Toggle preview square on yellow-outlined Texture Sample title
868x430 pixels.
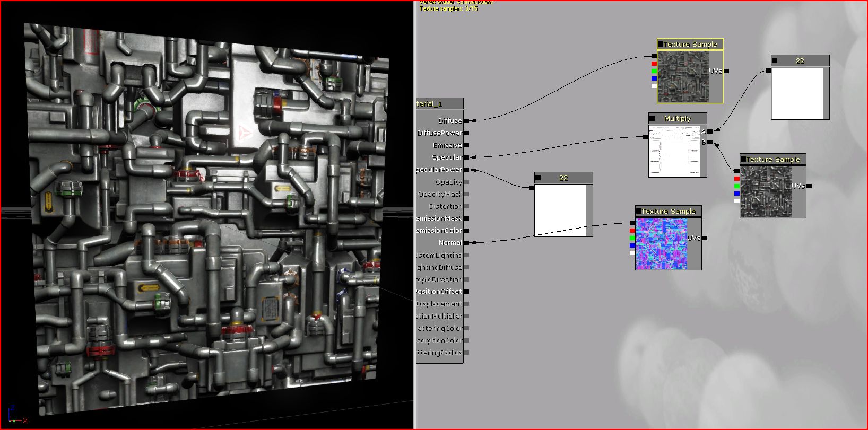661,45
